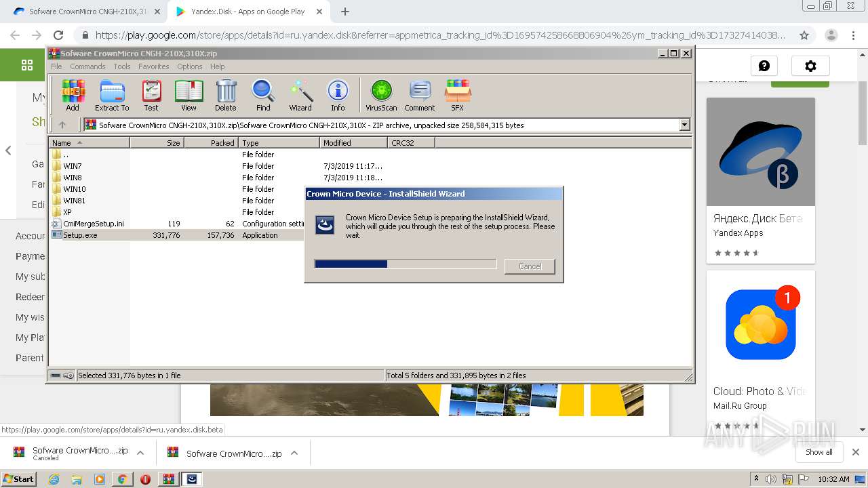
Task: Click Cancel in InstallShield Wizard
Action: (x=530, y=266)
